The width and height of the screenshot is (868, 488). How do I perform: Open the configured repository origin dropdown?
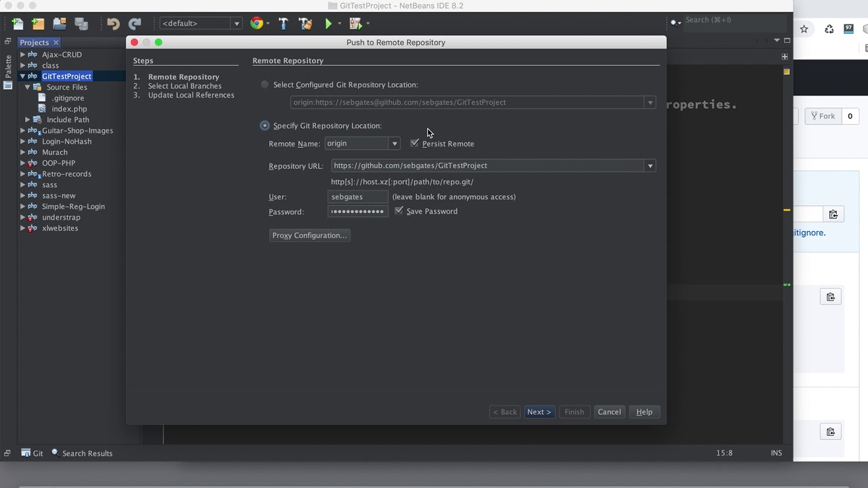coord(650,103)
